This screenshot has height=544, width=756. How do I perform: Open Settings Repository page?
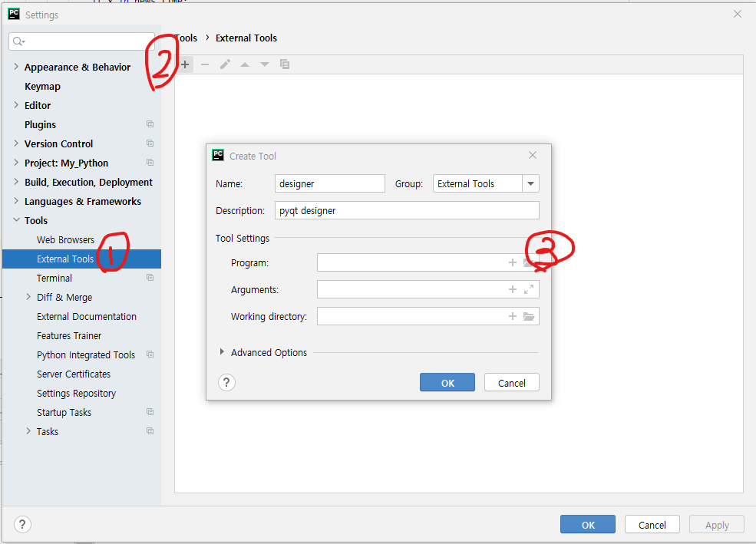[x=76, y=393]
